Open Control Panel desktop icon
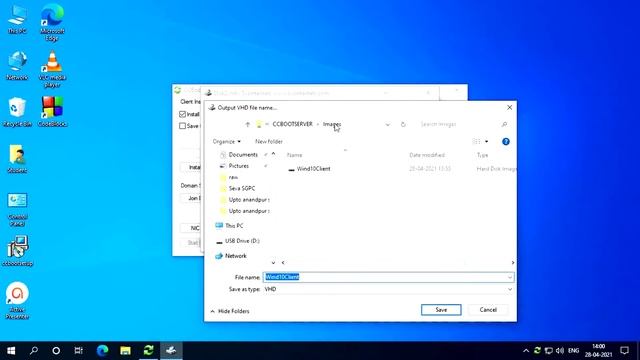This screenshot has width=640, height=360. tap(17, 209)
